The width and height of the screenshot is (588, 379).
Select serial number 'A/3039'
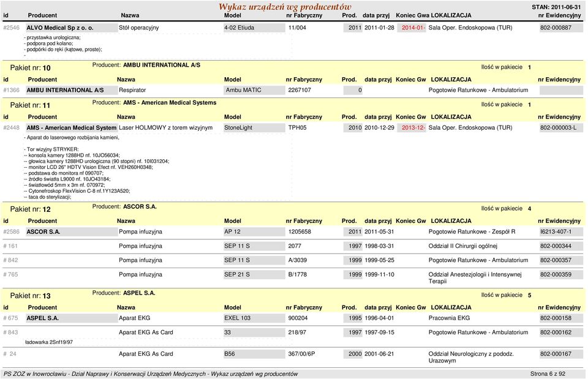pyautogui.click(x=298, y=261)
